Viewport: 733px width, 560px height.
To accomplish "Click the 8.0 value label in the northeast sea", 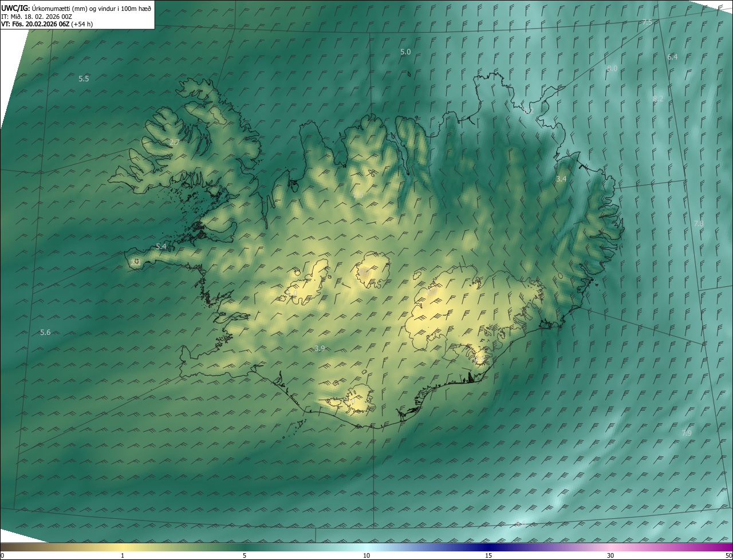I will click(x=612, y=68).
